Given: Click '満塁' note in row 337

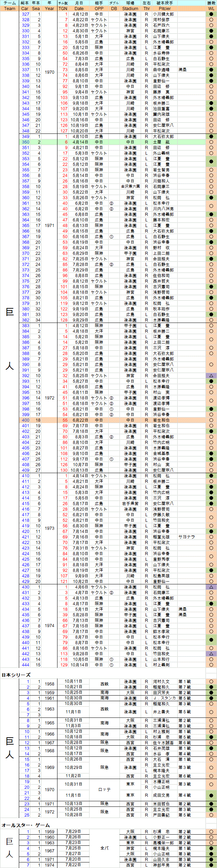Looking at the screenshot, I should point(183,70).
